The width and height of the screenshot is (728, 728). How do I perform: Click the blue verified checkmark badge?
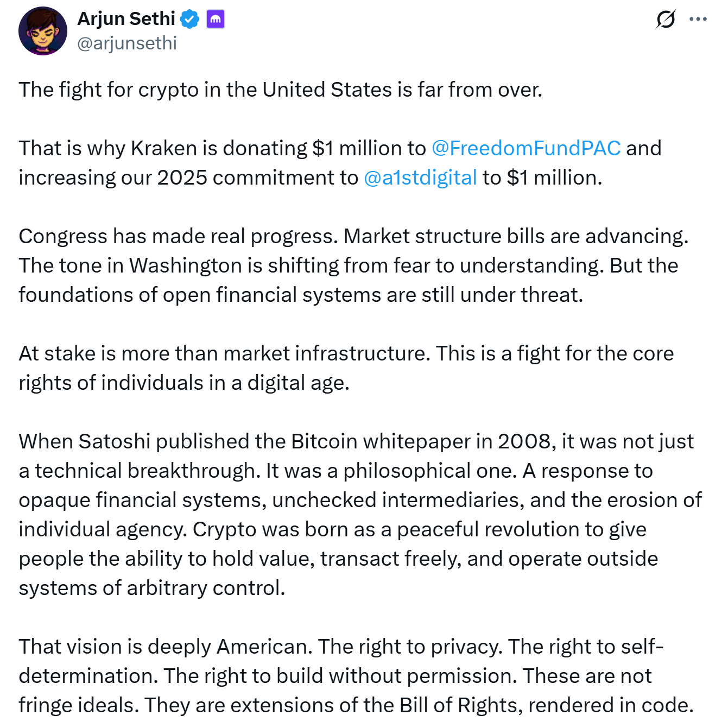click(x=189, y=20)
